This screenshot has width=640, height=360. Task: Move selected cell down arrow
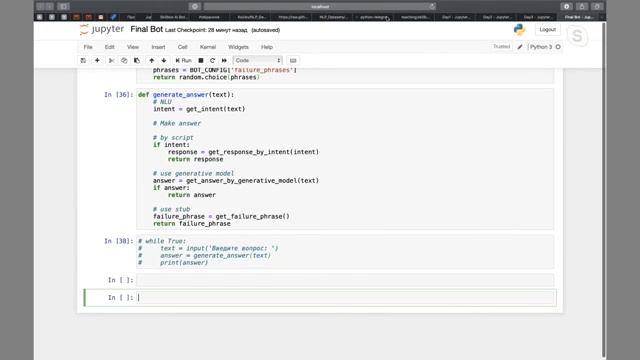[x=164, y=60]
